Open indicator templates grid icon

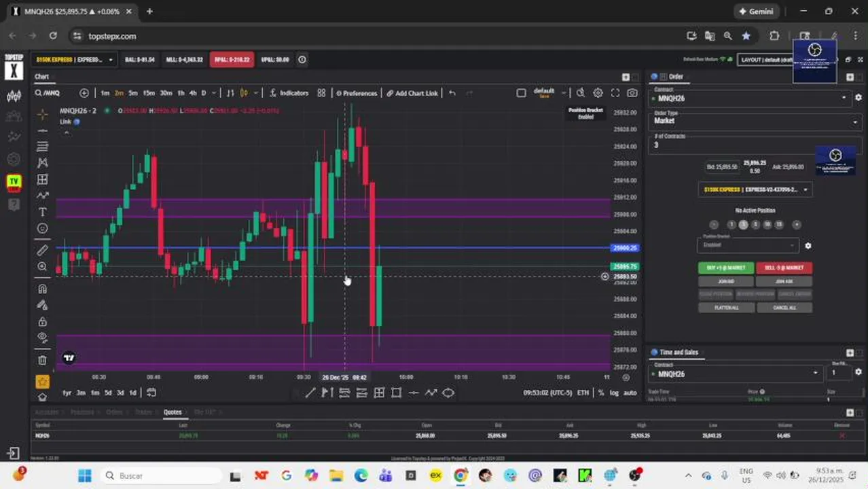[321, 93]
